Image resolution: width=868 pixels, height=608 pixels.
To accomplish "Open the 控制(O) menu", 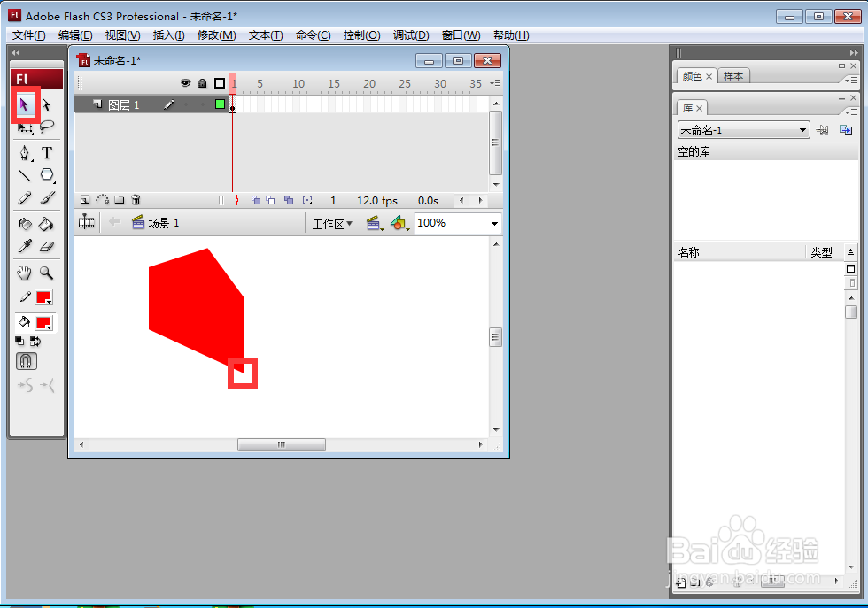I will pos(361,35).
